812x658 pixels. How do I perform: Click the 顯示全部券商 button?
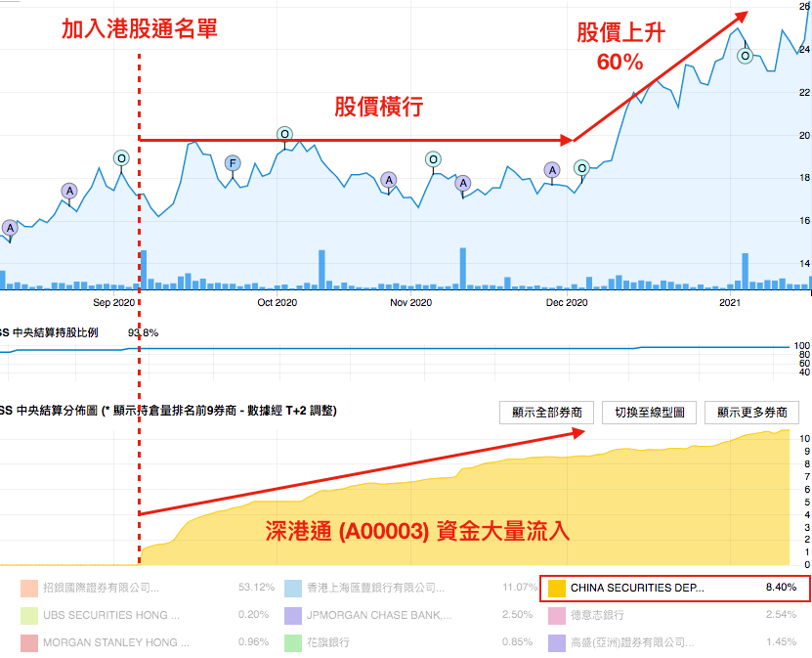[x=546, y=413]
